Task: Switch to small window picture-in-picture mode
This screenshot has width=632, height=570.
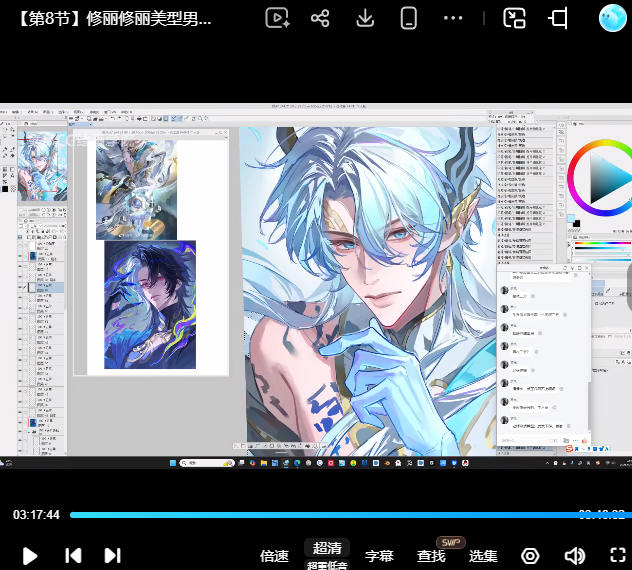Action: (x=514, y=18)
